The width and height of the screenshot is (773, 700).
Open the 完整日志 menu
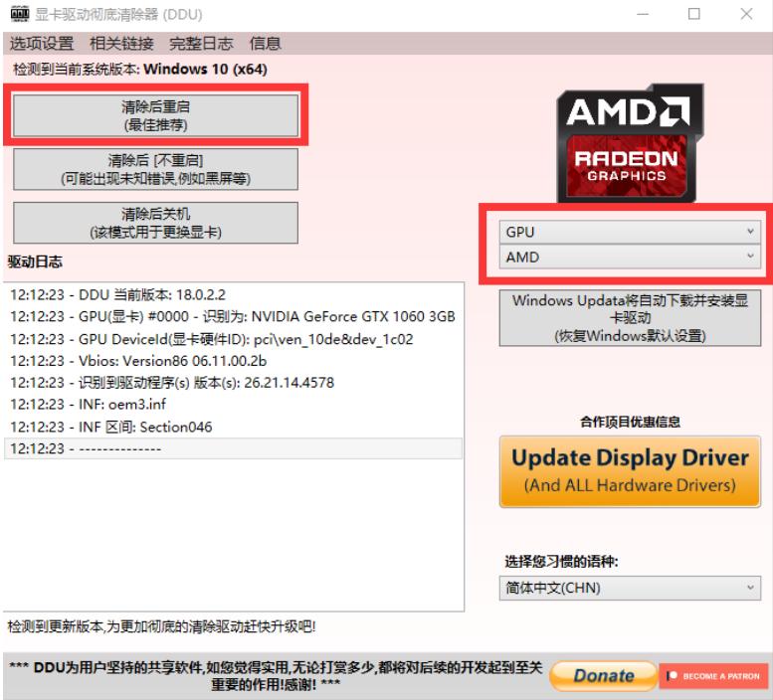click(201, 44)
